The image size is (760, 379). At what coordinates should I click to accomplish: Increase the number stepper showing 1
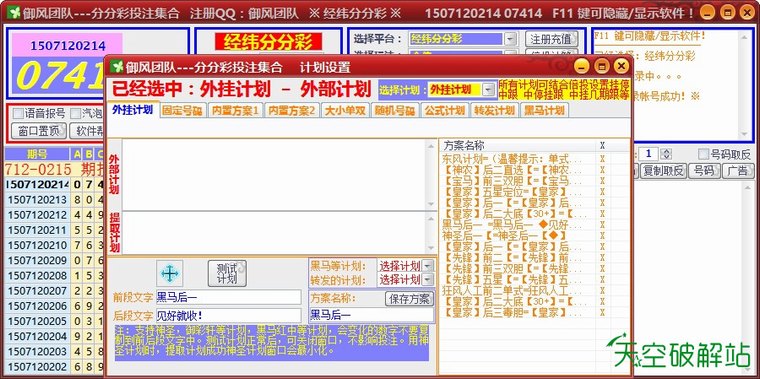pyautogui.click(x=666, y=152)
